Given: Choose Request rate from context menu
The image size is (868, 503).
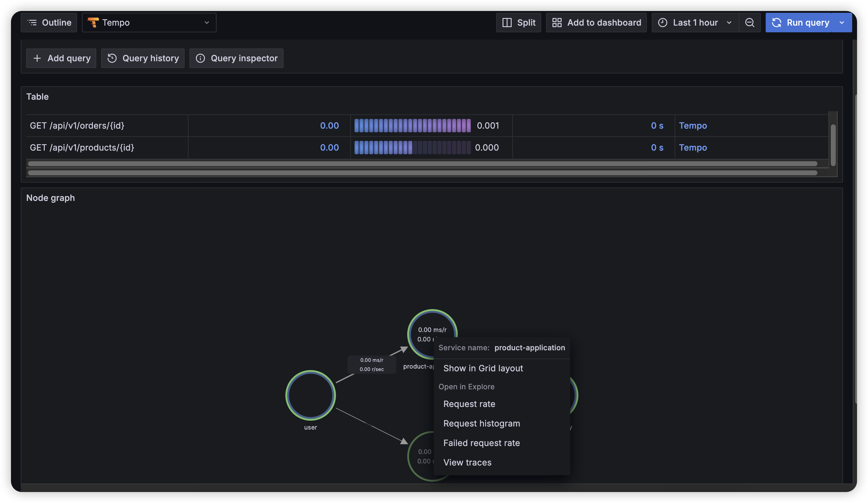Looking at the screenshot, I should pyautogui.click(x=469, y=404).
